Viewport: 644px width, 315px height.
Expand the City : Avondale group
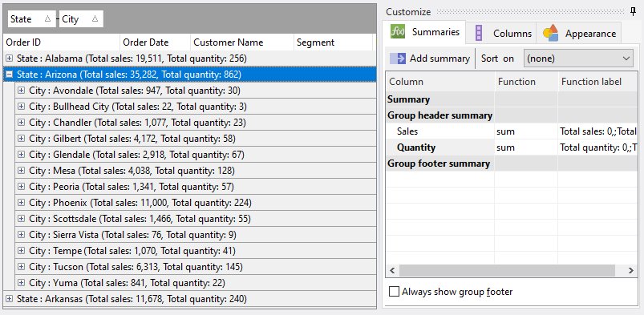(x=22, y=91)
